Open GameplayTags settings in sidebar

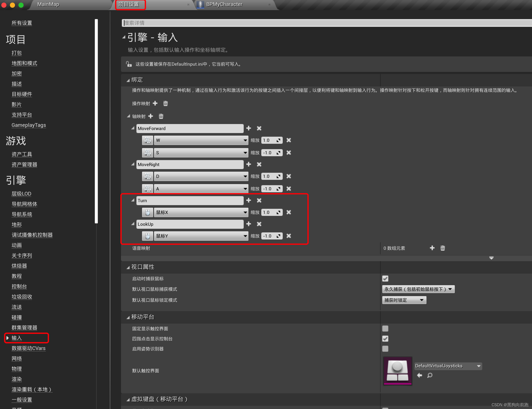click(x=29, y=125)
